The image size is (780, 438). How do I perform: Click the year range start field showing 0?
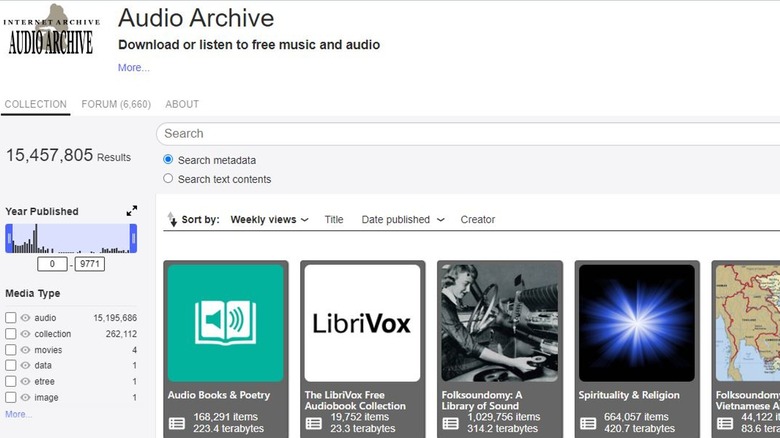[52, 264]
